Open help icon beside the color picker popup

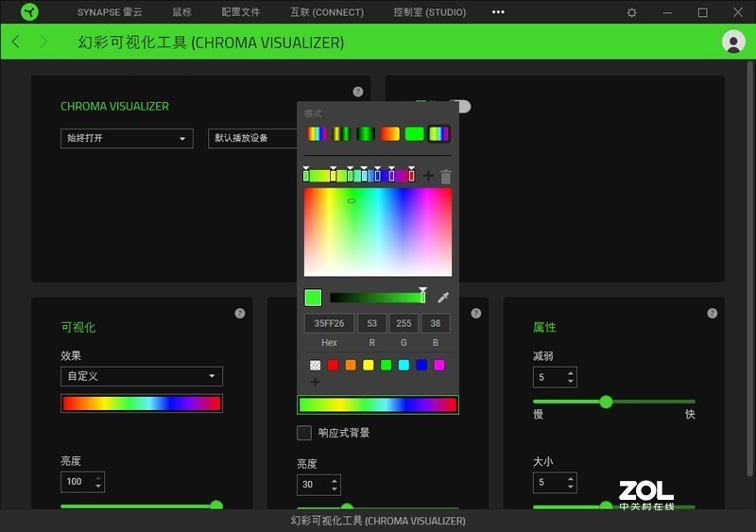[x=476, y=314]
